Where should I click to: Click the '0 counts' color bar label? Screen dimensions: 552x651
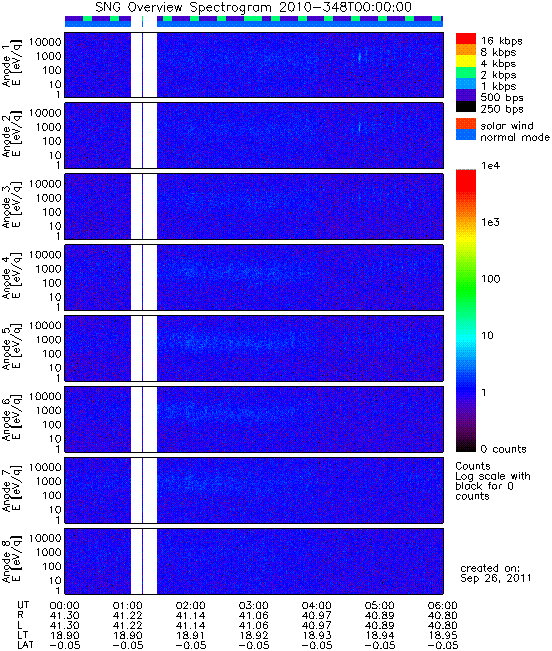point(503,449)
